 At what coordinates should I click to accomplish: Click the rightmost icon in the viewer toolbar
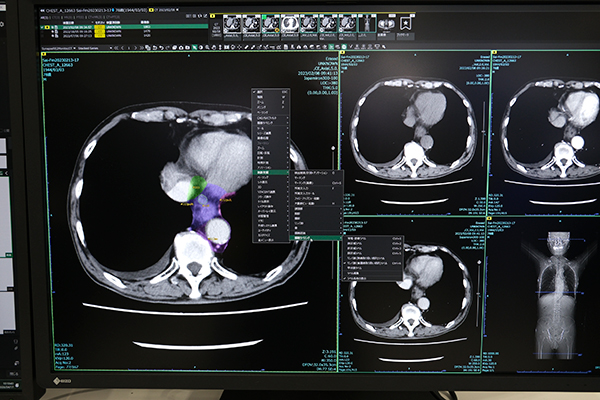(383, 46)
